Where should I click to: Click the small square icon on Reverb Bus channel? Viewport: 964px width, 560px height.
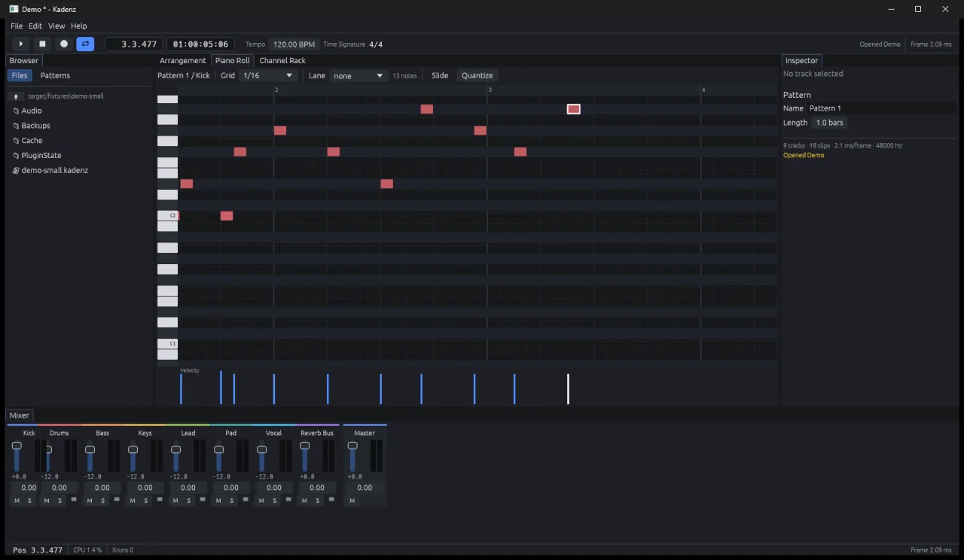[331, 499]
